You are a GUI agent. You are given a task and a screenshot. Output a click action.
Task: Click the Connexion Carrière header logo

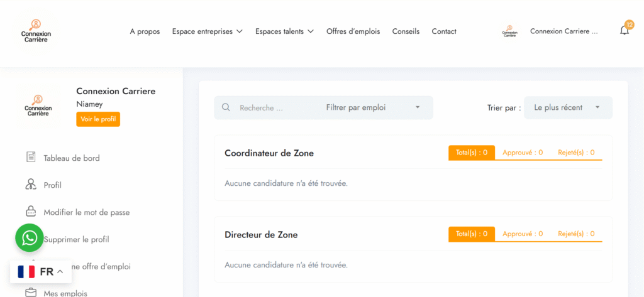[x=36, y=31]
